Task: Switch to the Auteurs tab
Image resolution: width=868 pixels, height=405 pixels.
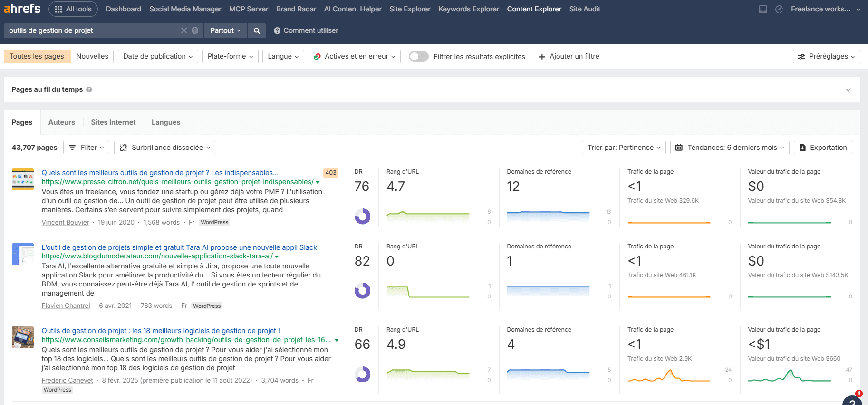Action: 62,122
